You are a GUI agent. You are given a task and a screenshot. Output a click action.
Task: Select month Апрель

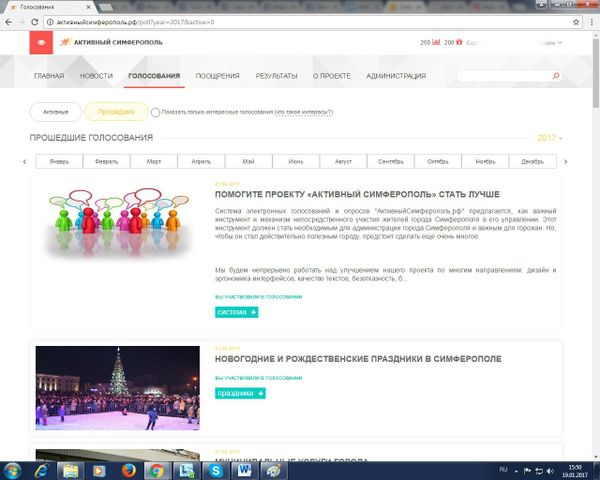201,162
